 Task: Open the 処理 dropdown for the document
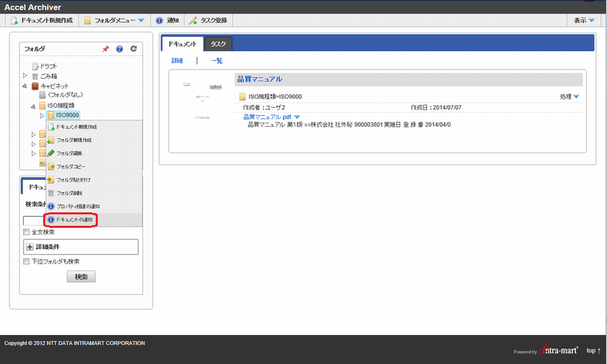570,97
